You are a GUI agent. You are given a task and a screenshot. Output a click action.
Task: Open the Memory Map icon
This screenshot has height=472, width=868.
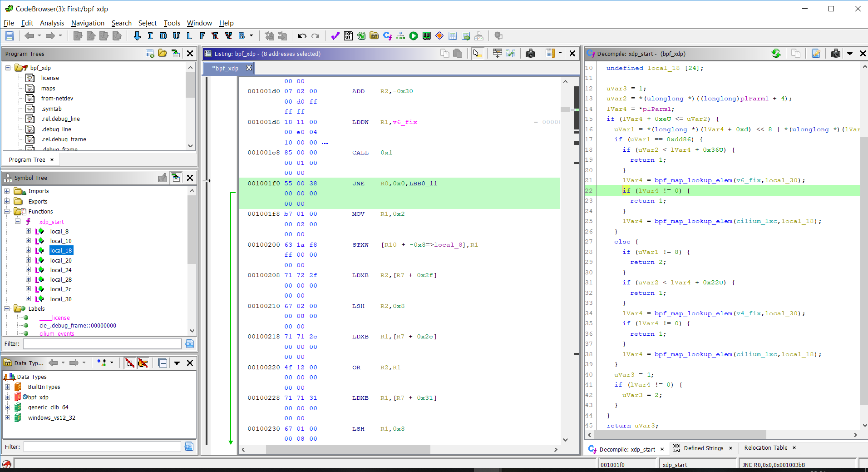click(x=427, y=36)
